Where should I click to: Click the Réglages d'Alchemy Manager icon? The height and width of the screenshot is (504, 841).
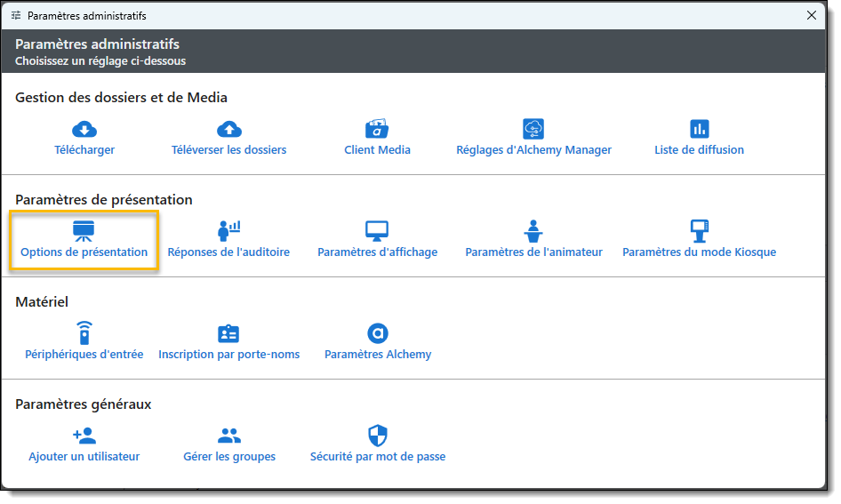click(533, 130)
